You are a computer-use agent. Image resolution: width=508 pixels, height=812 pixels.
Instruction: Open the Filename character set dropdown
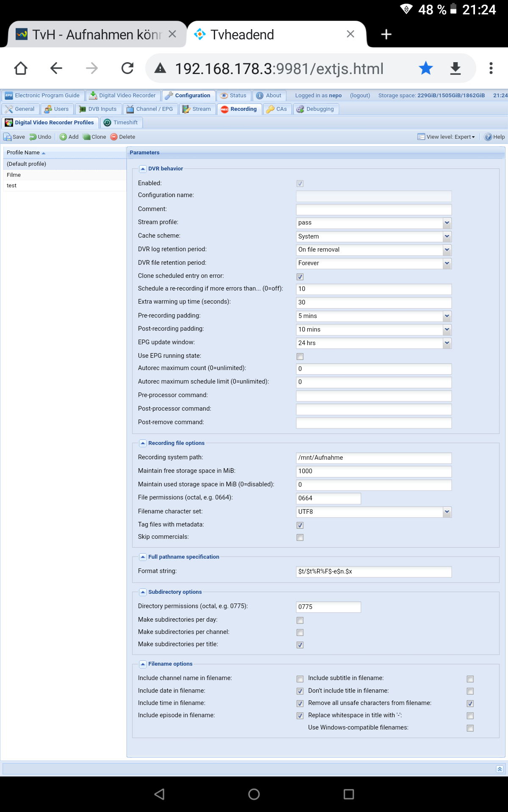pyautogui.click(x=447, y=512)
